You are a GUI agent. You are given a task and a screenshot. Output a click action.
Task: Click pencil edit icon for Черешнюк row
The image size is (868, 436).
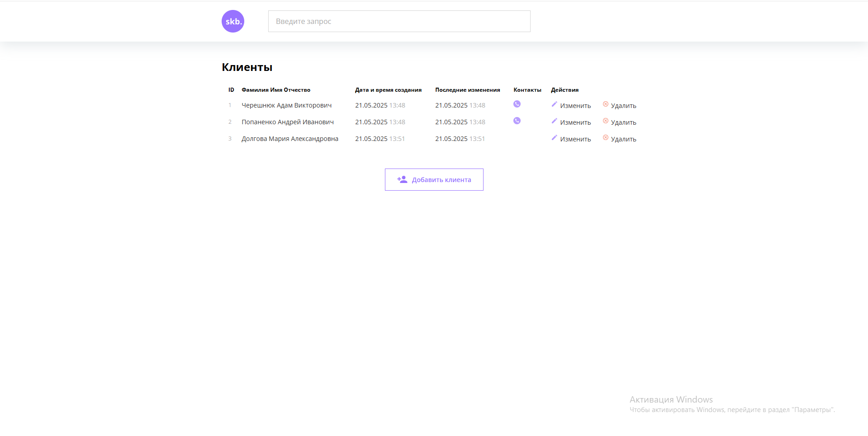pyautogui.click(x=554, y=104)
